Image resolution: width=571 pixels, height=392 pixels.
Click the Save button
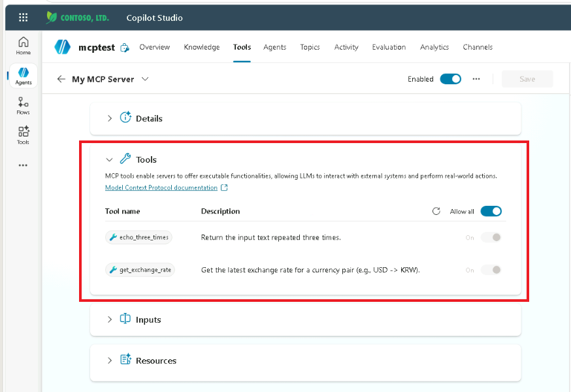(x=527, y=79)
